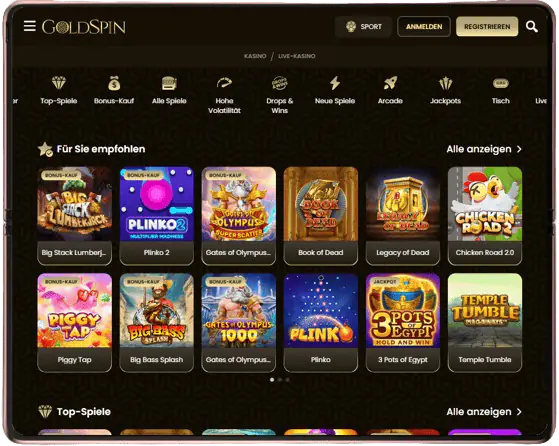The image size is (559, 446).
Task: Open the Drops & Wins category
Action: [280, 95]
